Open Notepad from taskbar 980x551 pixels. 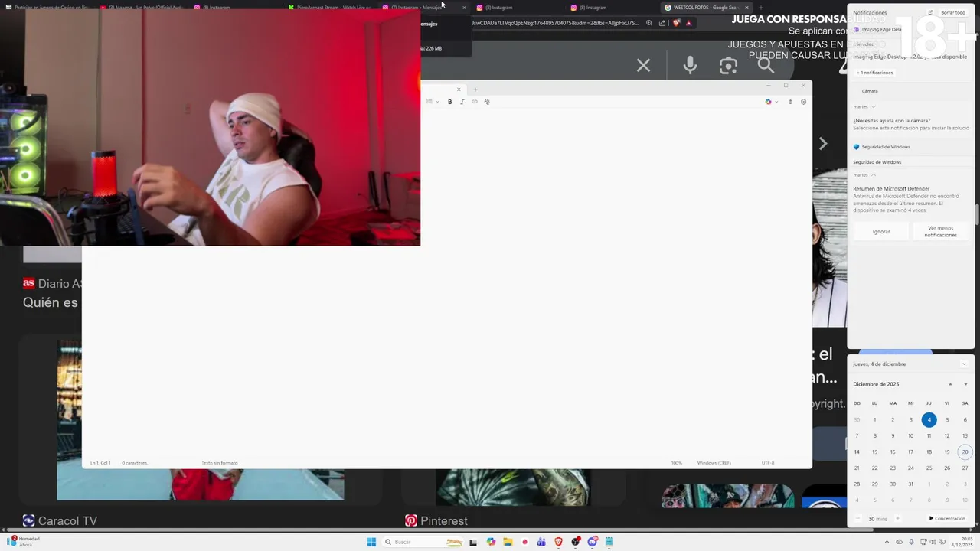tap(609, 542)
